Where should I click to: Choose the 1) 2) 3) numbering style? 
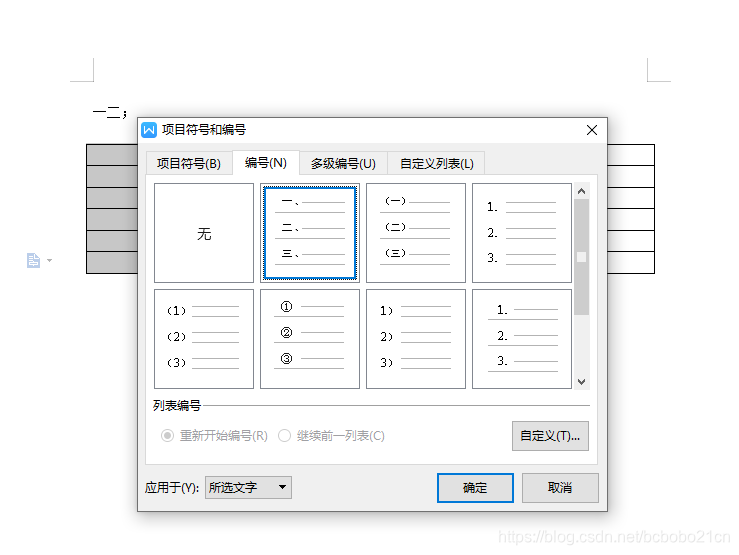[416, 339]
